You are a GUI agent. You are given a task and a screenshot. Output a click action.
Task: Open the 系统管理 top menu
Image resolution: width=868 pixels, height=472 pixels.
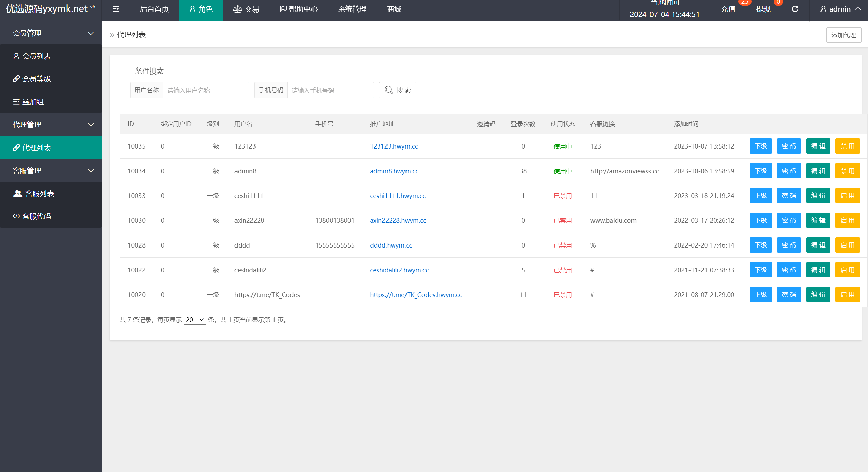tap(352, 9)
